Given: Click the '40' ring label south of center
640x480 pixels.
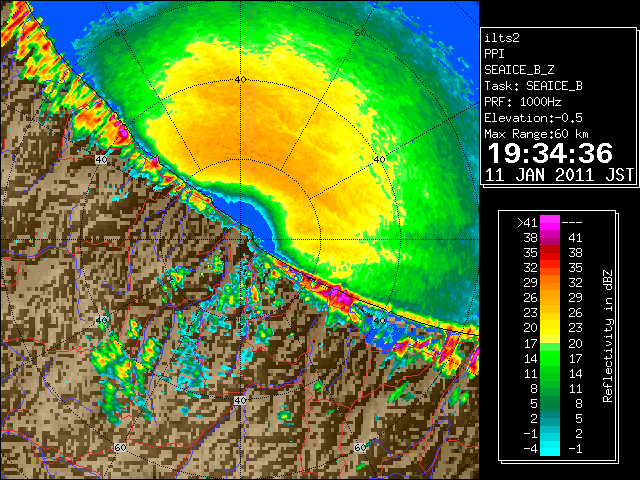Looking at the screenshot, I should (x=240, y=400).
